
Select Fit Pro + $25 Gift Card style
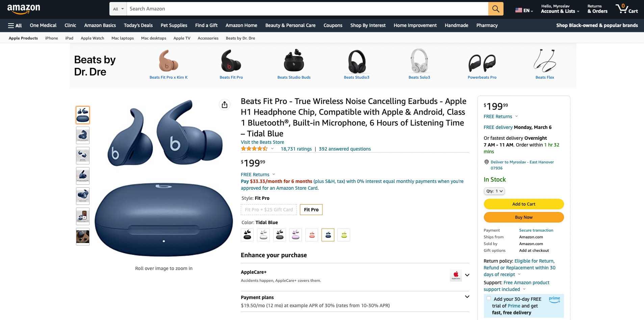[269, 210]
